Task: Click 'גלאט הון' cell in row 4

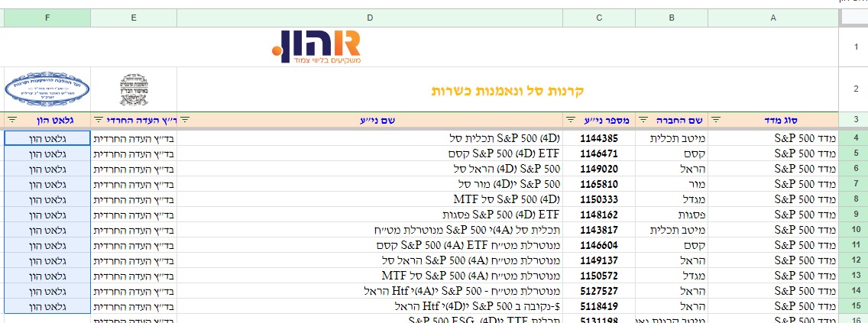Action: pyautogui.click(x=47, y=138)
